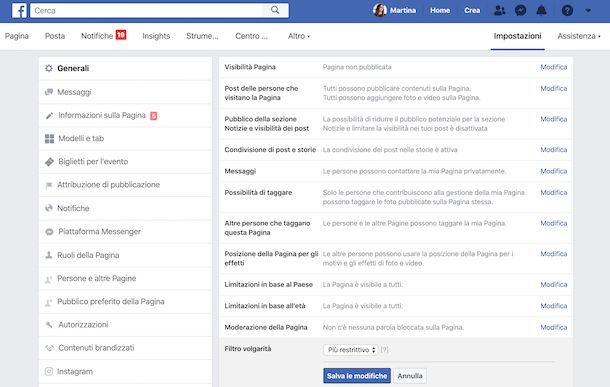Image resolution: width=610 pixels, height=387 pixels.
Task: Click Modifica in the Messaggi settings row
Action: point(554,171)
